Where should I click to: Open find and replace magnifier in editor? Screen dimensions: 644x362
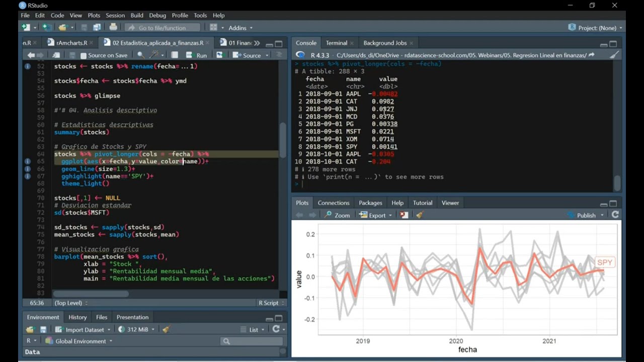click(141, 55)
